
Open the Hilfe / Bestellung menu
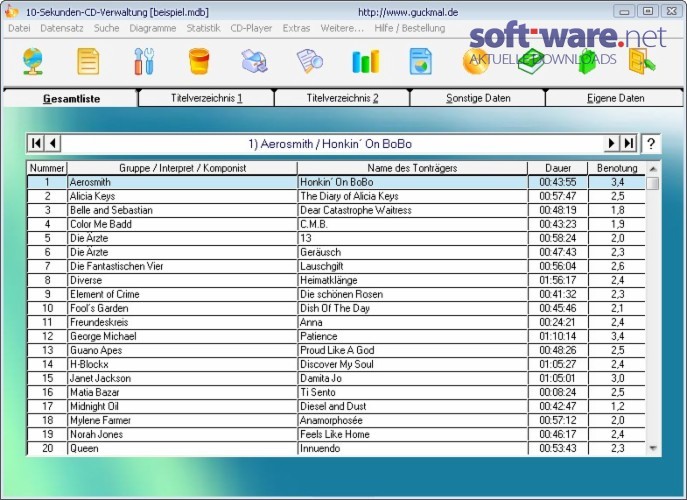click(410, 28)
